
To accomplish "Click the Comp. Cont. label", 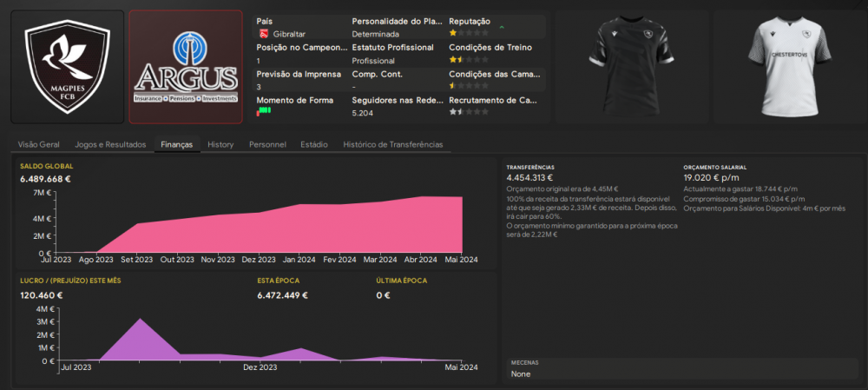I will point(378,74).
